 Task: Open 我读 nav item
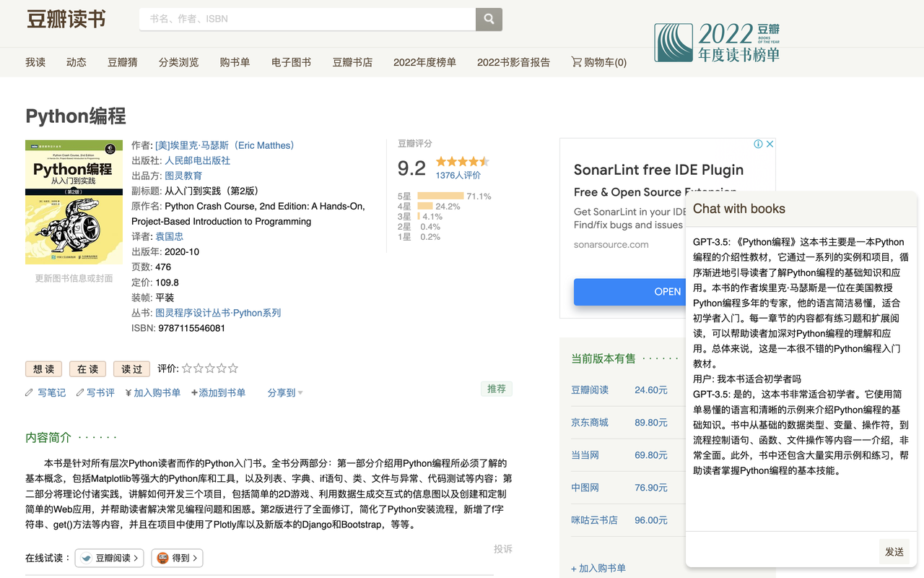point(35,62)
